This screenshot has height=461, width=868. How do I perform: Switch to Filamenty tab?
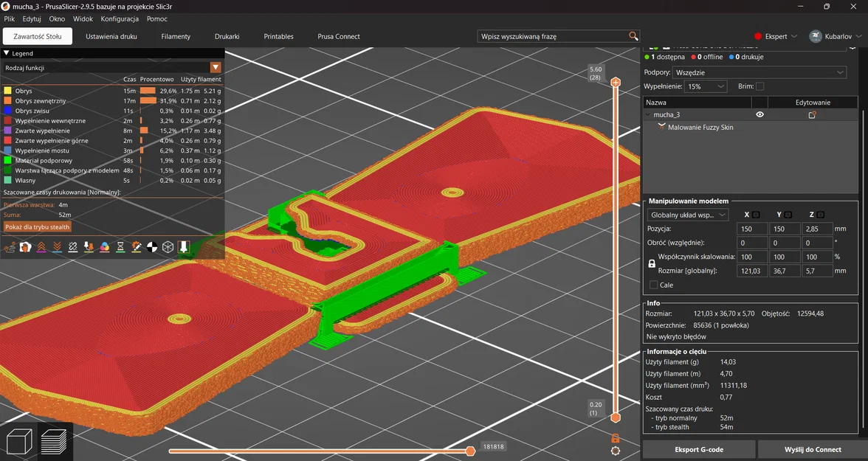pos(176,36)
